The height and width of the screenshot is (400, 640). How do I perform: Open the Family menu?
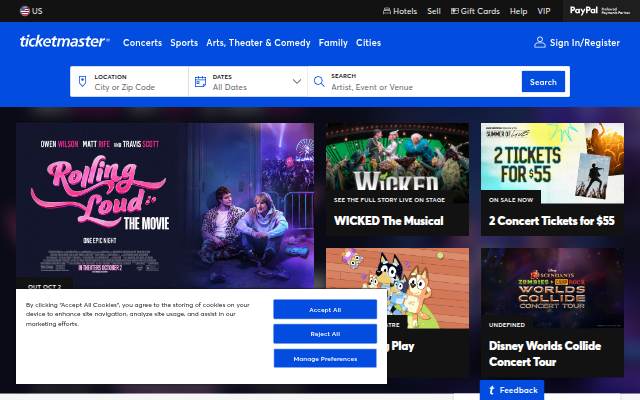[333, 42]
